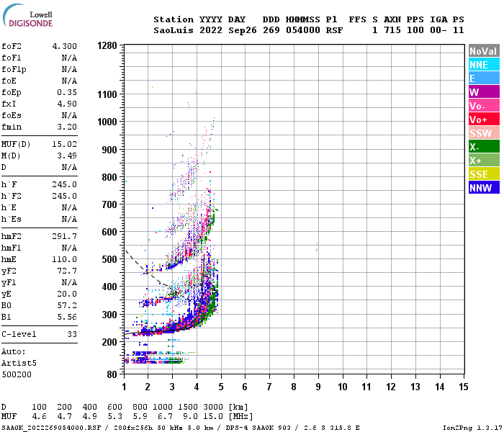
Task: Click the yE value 20.0
Action: point(67,294)
